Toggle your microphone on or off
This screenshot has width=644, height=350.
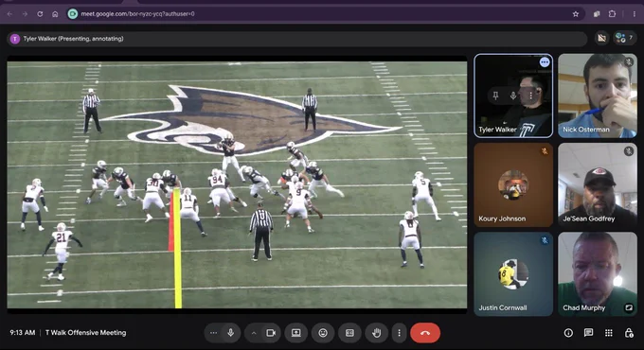coord(231,333)
